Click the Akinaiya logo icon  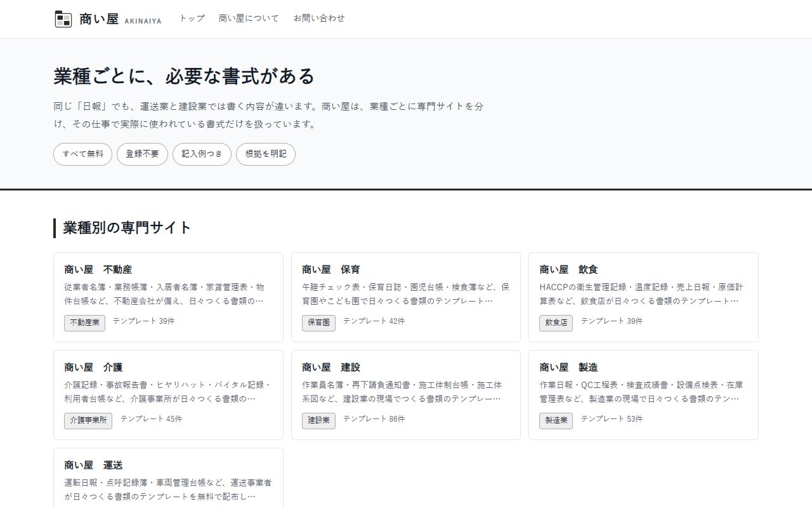63,19
